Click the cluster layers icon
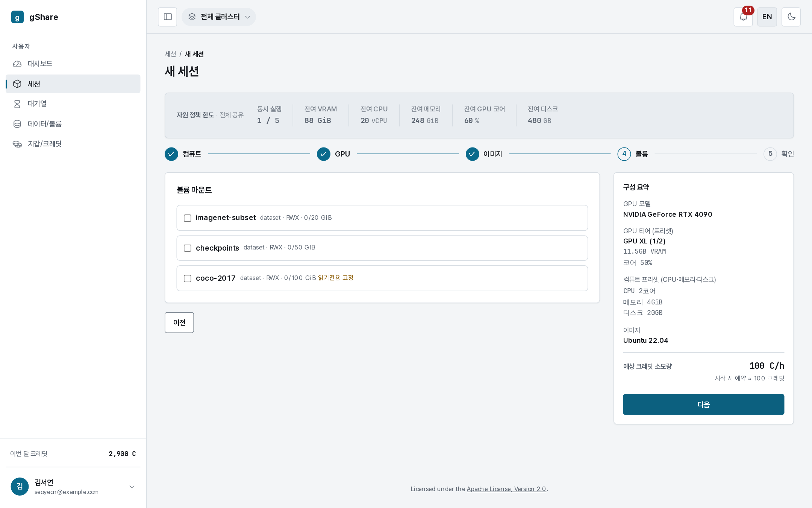The width and height of the screenshot is (812, 508). click(192, 17)
